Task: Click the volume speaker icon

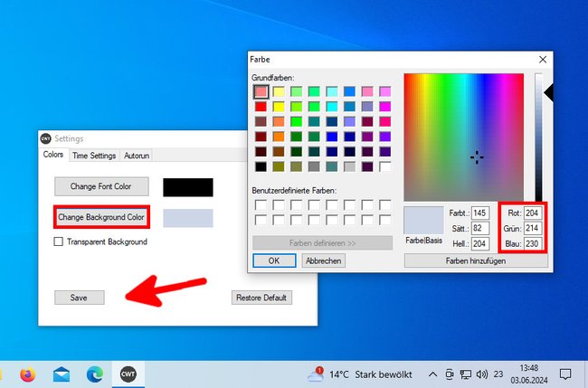Action: pyautogui.click(x=481, y=374)
